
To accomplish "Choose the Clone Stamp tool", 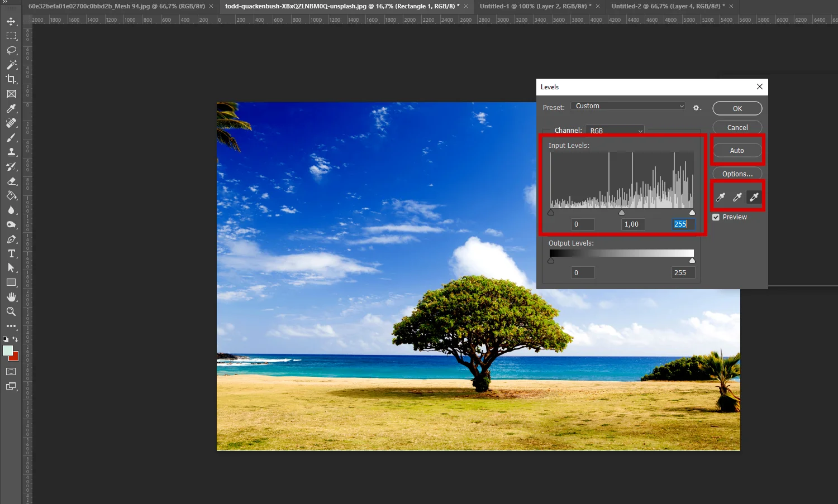I will coord(11,152).
